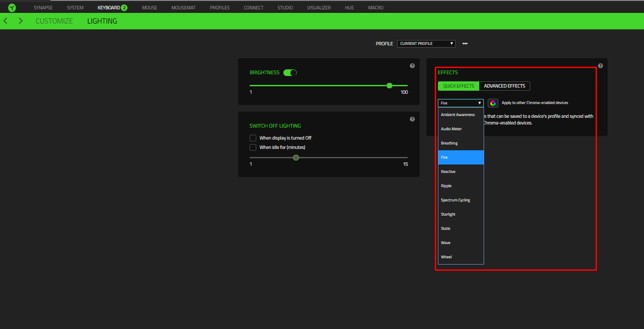Image resolution: width=644 pixels, height=329 pixels.
Task: Select the Static effect
Action: pos(461,229)
